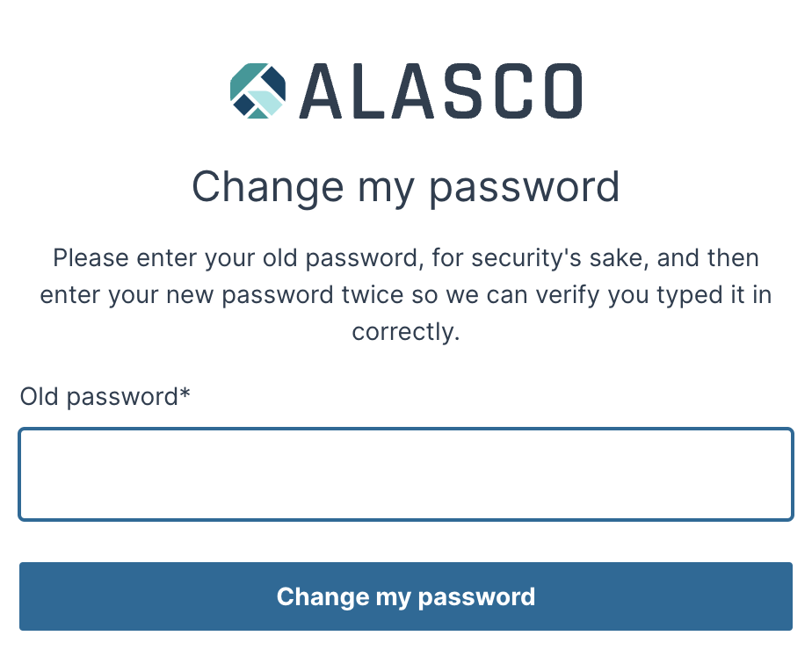The height and width of the screenshot is (650, 812).
Task: Click the letter L in the ALASCO wordmark
Action: tap(373, 91)
